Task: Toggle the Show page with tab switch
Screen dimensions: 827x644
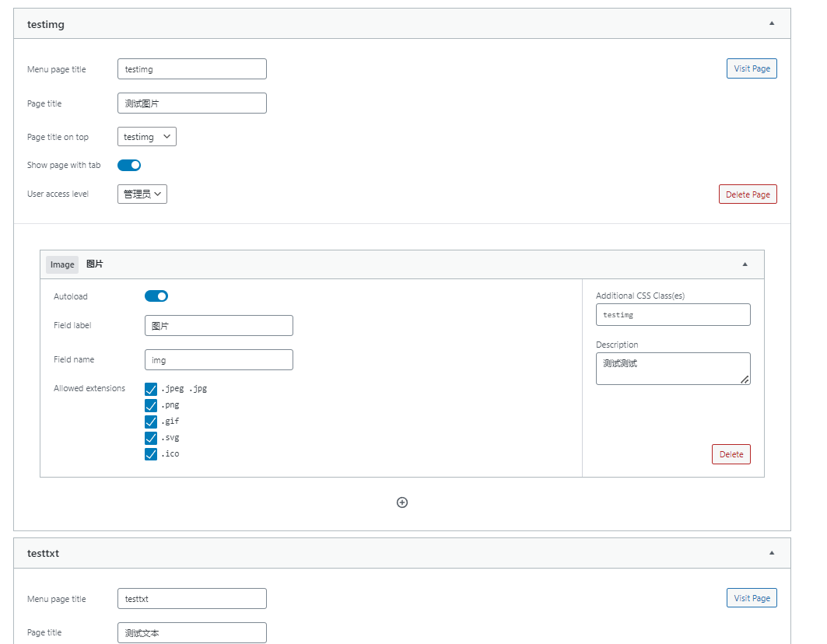Action: coord(129,165)
